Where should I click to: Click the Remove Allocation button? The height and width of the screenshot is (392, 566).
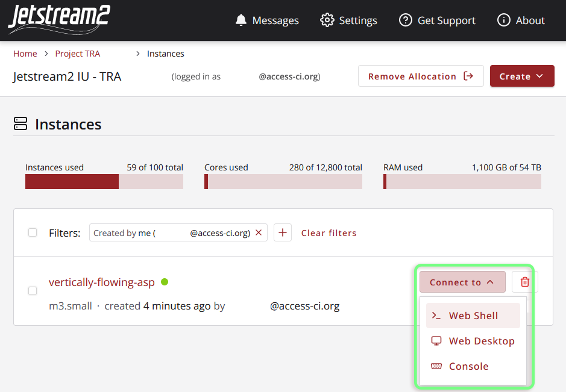click(x=421, y=76)
